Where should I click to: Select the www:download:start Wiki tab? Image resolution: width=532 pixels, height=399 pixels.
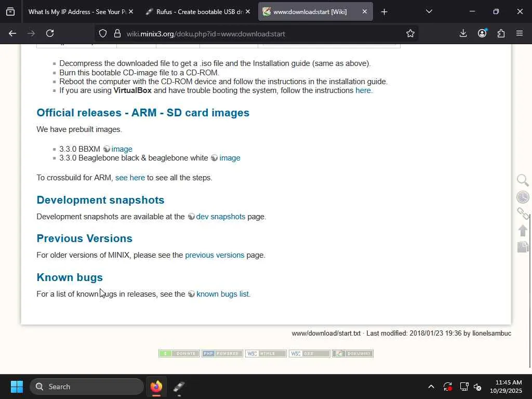coord(310,12)
